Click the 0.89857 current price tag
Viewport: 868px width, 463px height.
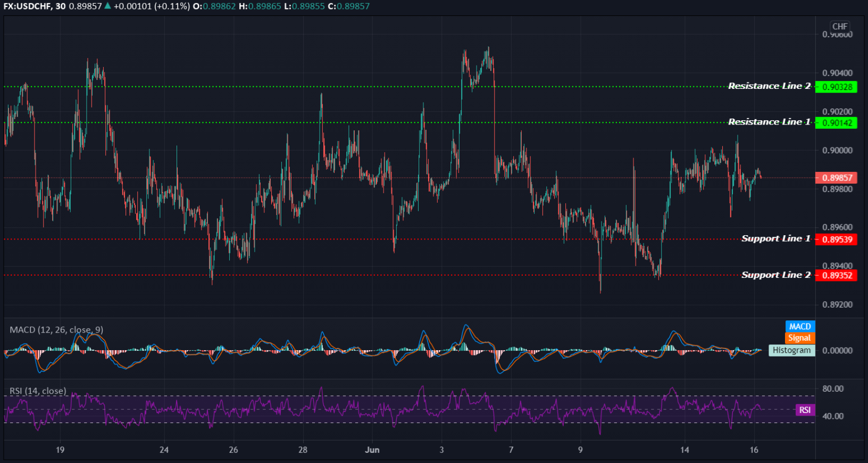pos(836,178)
